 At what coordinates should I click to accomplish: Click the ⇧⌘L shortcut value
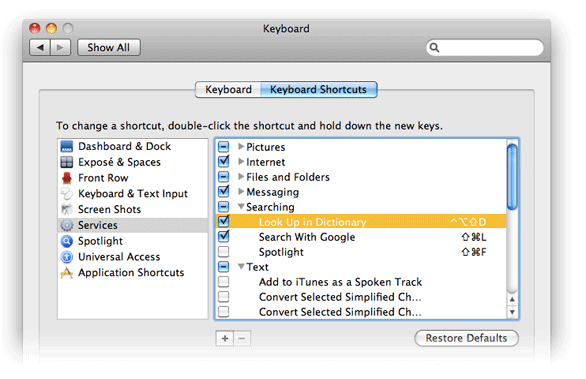click(x=474, y=237)
